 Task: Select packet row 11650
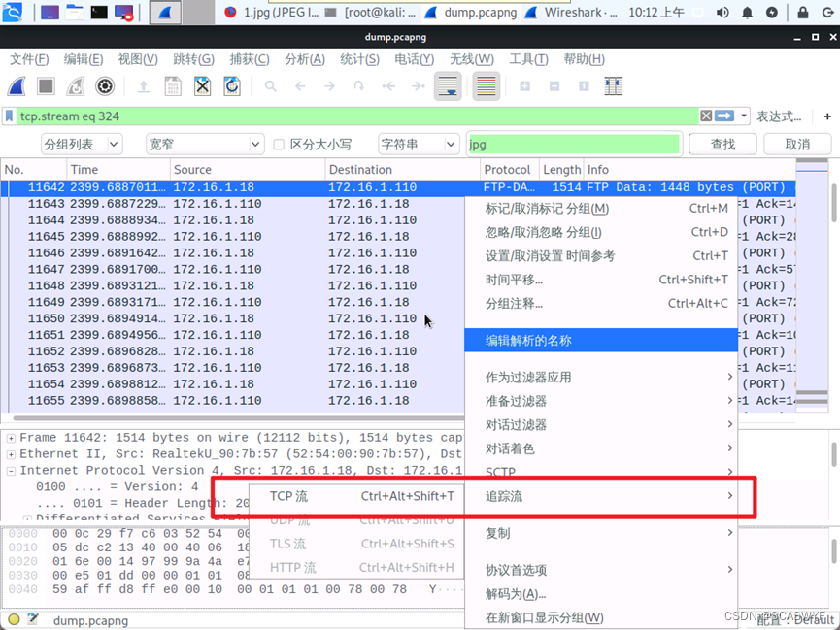(x=232, y=318)
